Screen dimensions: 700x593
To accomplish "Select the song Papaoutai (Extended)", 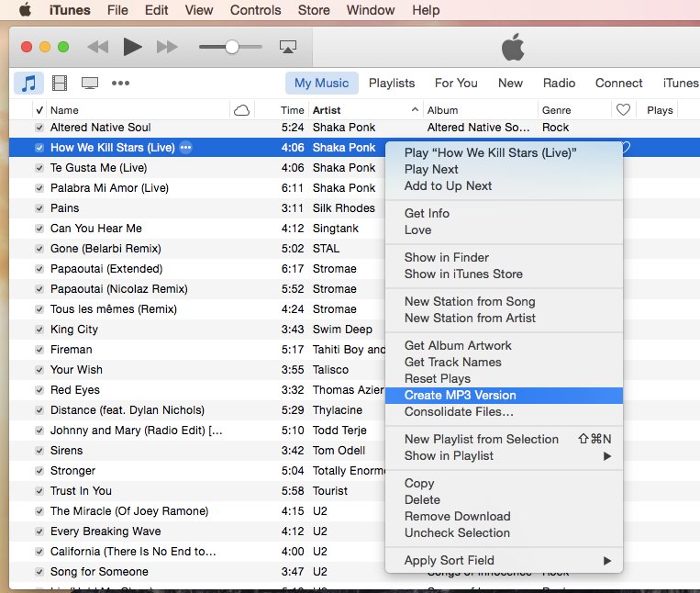I will 106,269.
